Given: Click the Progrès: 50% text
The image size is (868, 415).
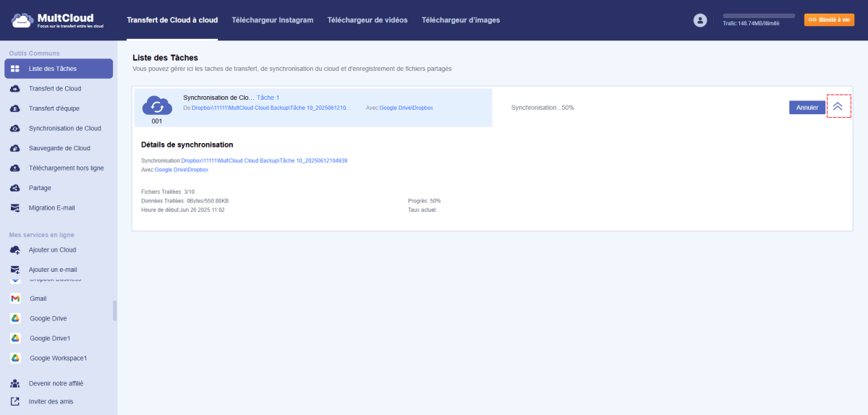Looking at the screenshot, I should tap(425, 200).
